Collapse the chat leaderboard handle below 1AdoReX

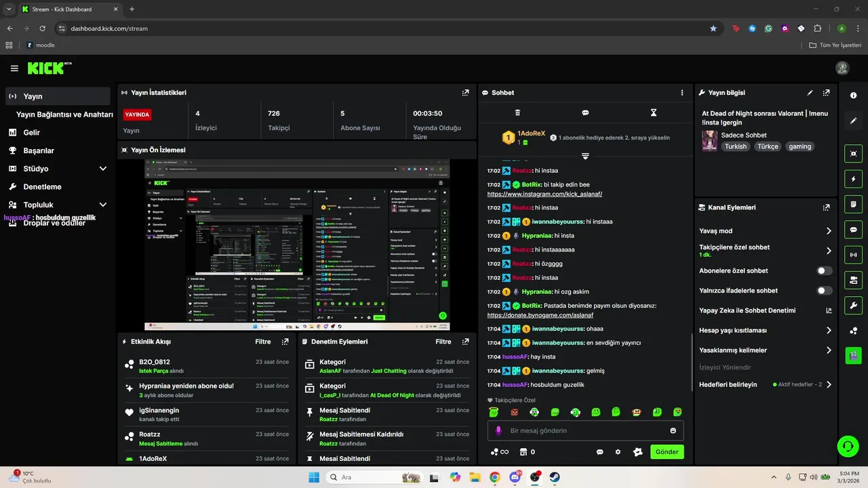(x=585, y=156)
